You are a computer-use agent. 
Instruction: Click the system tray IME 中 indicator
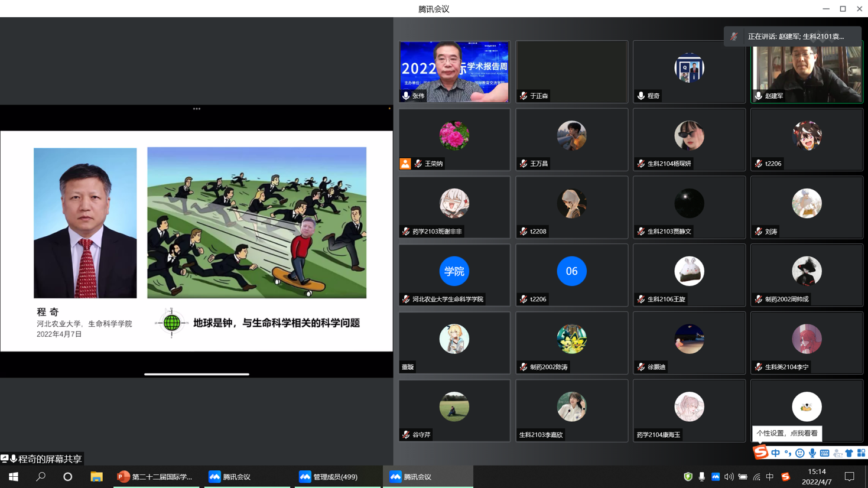tap(770, 477)
